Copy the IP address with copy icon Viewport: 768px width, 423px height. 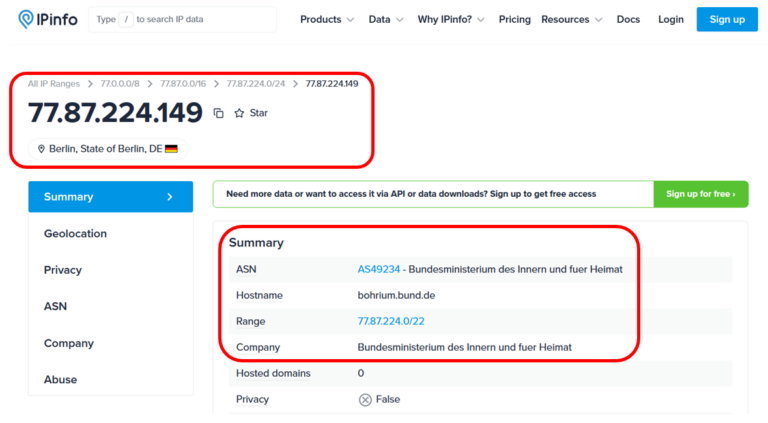pyautogui.click(x=219, y=114)
